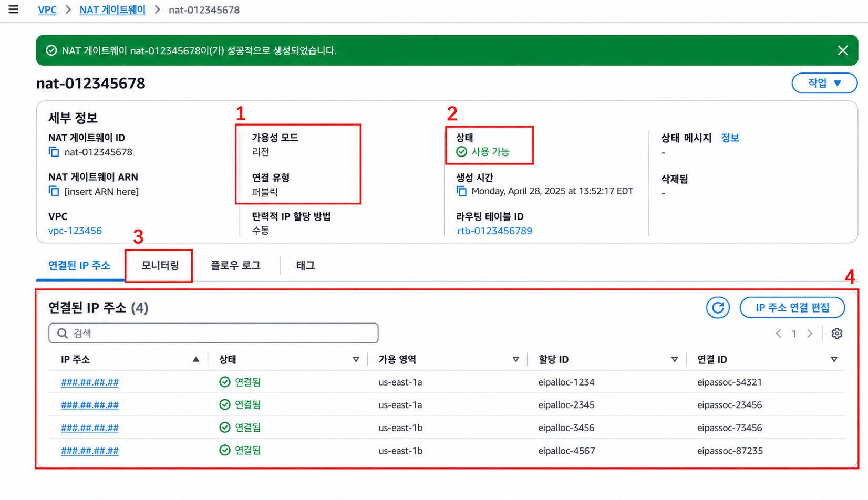The image size is (868, 500).
Task: Copy the NAT gateway ID nat-012345678
Action: click(54, 152)
